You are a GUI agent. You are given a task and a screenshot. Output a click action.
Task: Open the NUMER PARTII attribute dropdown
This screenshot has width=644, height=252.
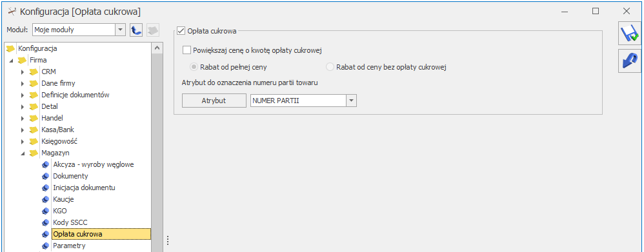coord(352,101)
